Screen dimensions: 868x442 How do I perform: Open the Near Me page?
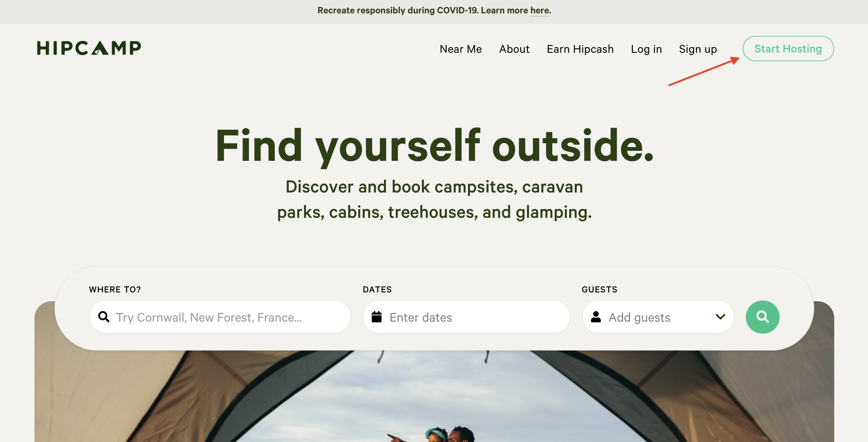pyautogui.click(x=461, y=49)
